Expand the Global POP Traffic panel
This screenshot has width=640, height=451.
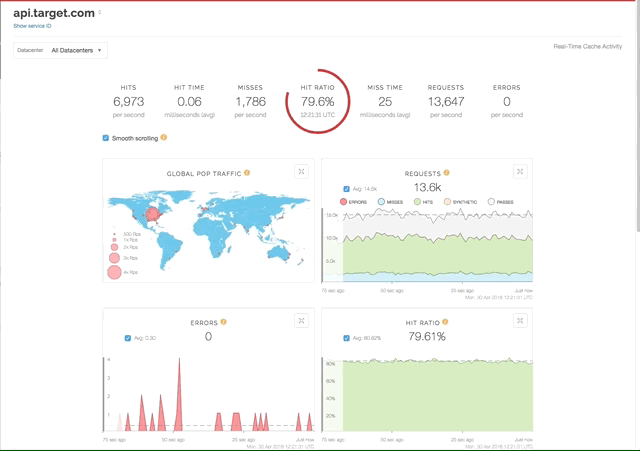(x=301, y=171)
